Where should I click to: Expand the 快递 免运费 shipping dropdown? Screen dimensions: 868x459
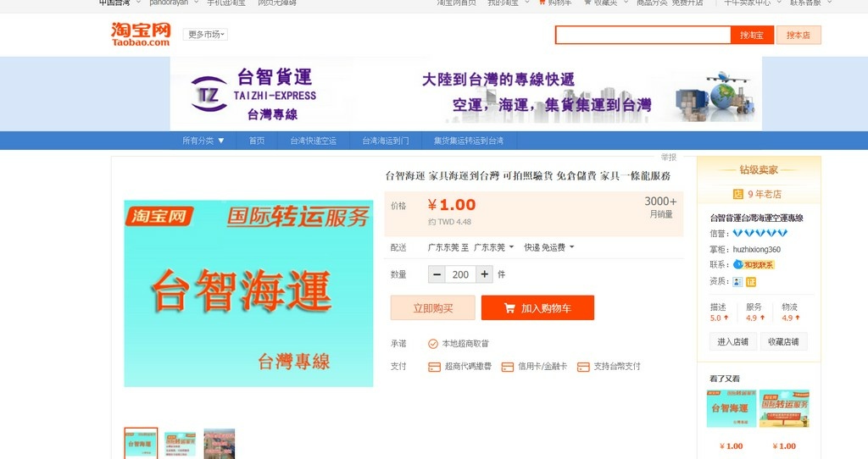pos(549,247)
